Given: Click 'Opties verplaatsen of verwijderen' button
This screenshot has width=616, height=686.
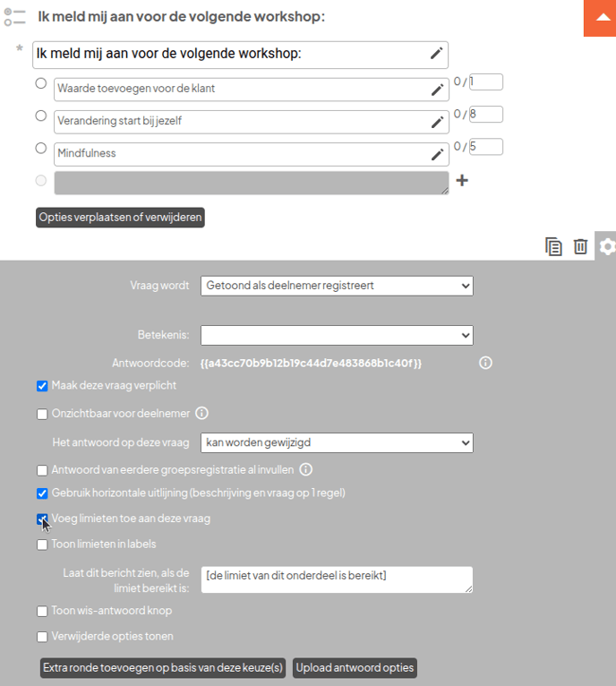Looking at the screenshot, I should 120,218.
